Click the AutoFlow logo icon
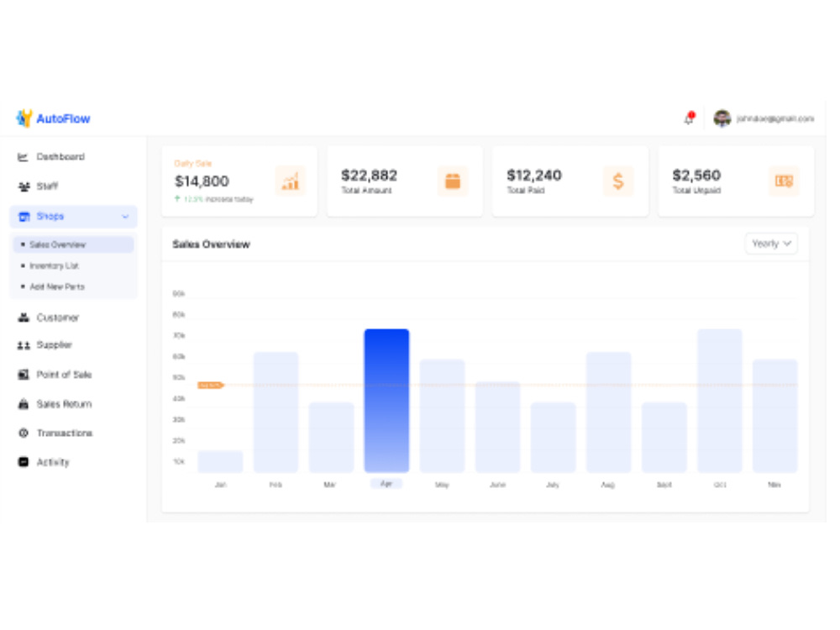Image resolution: width=840 pixels, height=630 pixels. (24, 118)
